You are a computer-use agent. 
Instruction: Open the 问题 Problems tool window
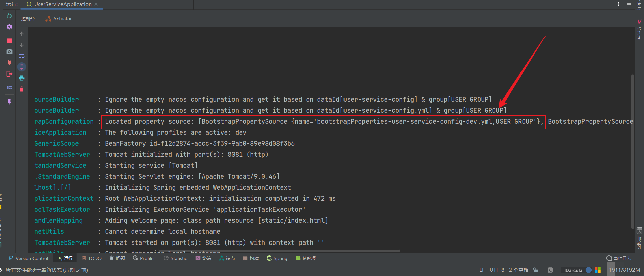coord(117,258)
